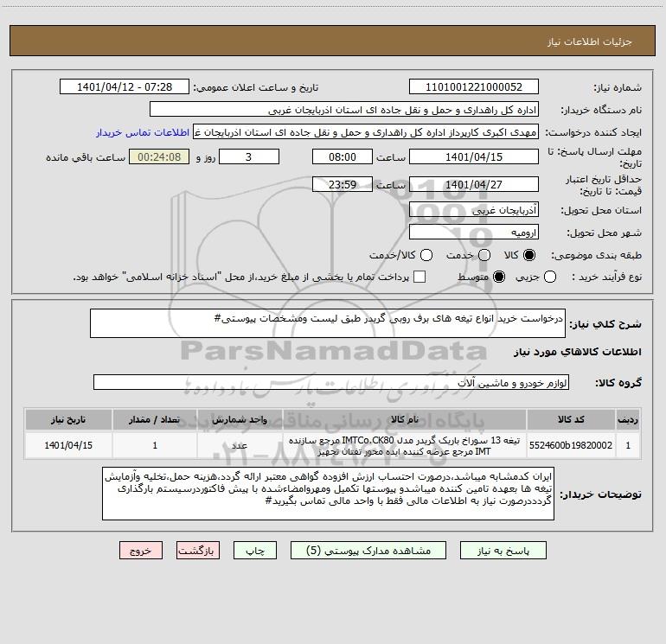Click the گروه کالا field لوازم خودرو
The height and width of the screenshot is (644, 666).
coord(331,382)
